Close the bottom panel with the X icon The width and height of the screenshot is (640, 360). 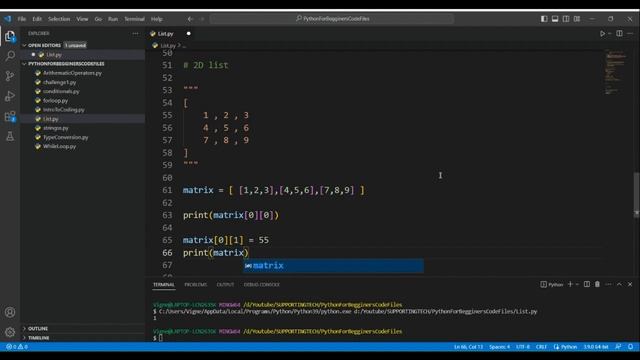pyautogui.click(x=630, y=284)
